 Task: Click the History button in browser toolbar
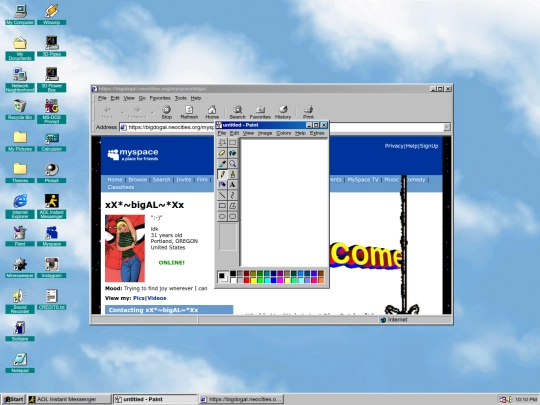click(x=283, y=112)
